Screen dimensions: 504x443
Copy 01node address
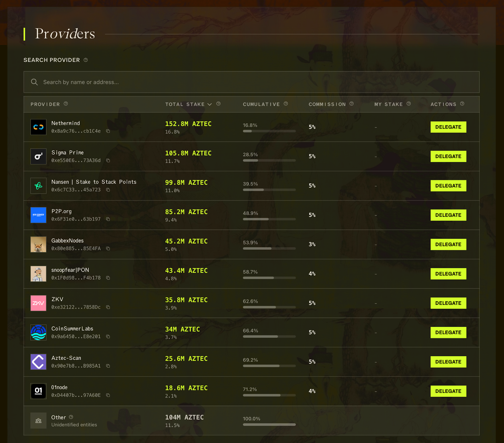click(108, 395)
